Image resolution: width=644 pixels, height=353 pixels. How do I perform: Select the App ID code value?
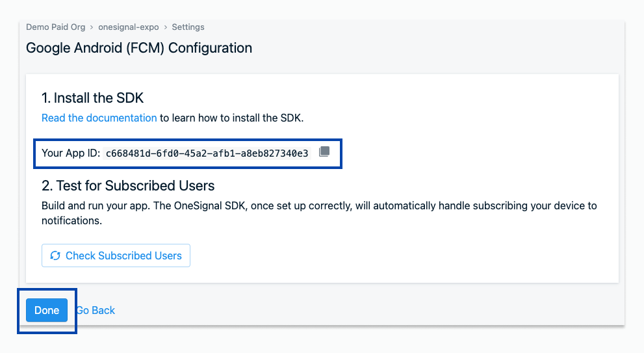207,153
